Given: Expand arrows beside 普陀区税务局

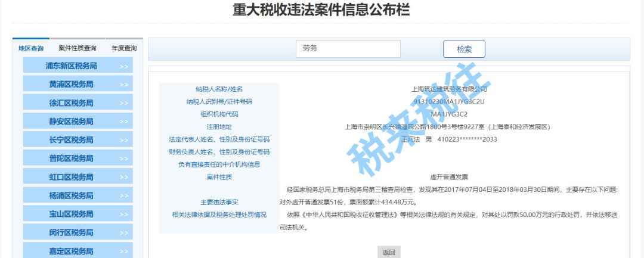Looking at the screenshot, I should pyautogui.click(x=124, y=158).
